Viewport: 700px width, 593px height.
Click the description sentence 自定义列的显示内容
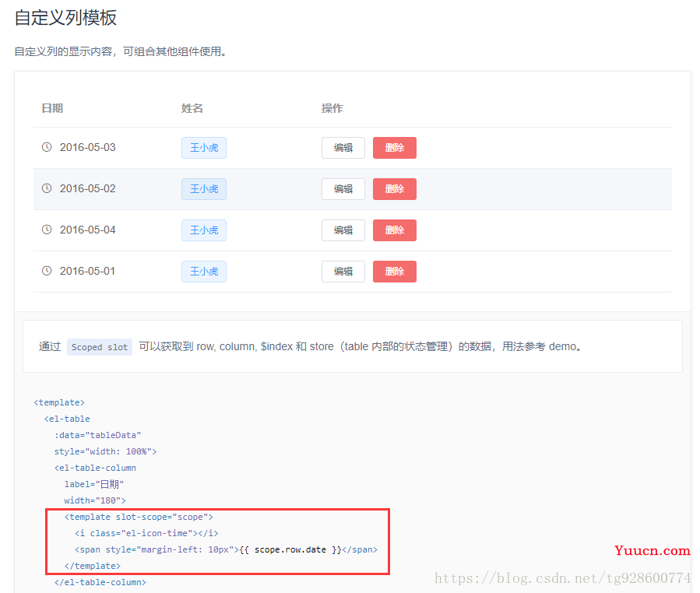pos(121,52)
